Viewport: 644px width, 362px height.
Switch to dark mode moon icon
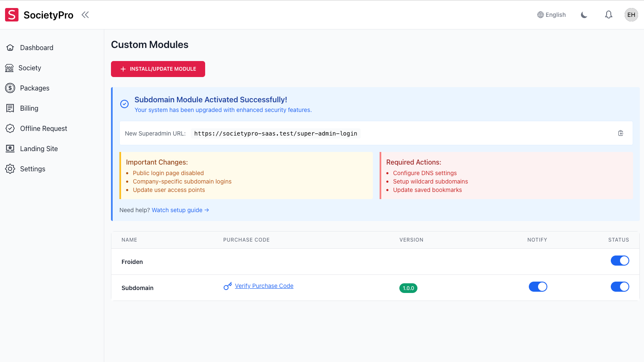[x=584, y=15]
